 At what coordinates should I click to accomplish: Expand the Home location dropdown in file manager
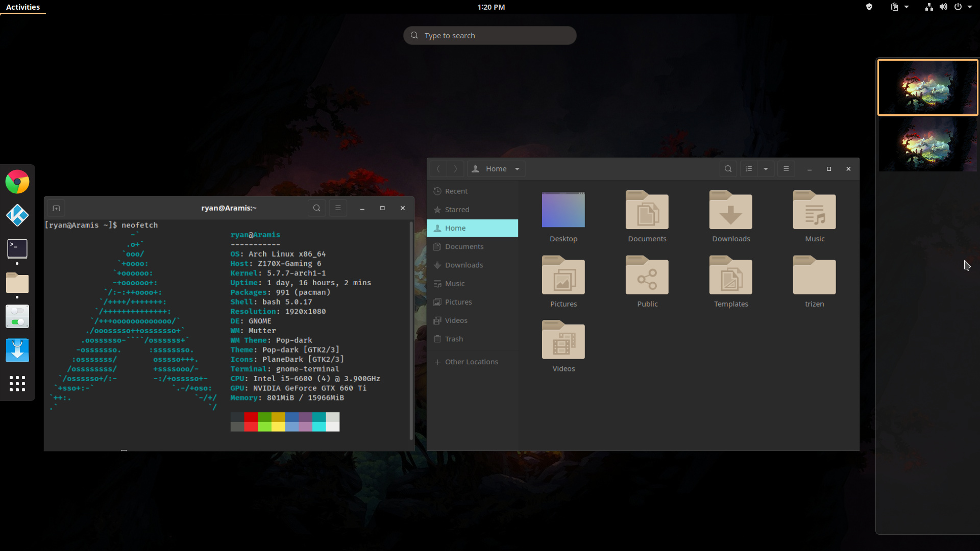pos(518,168)
